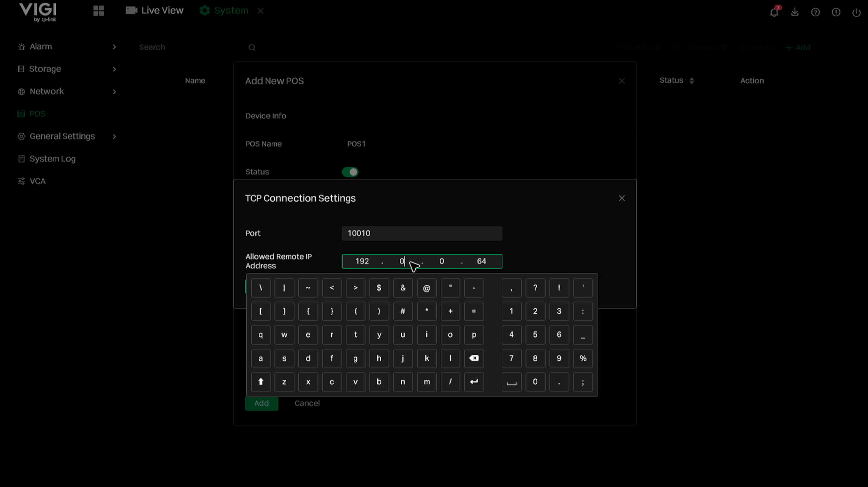Expand the Storage menu chevron
868x487 pixels.
(x=114, y=69)
